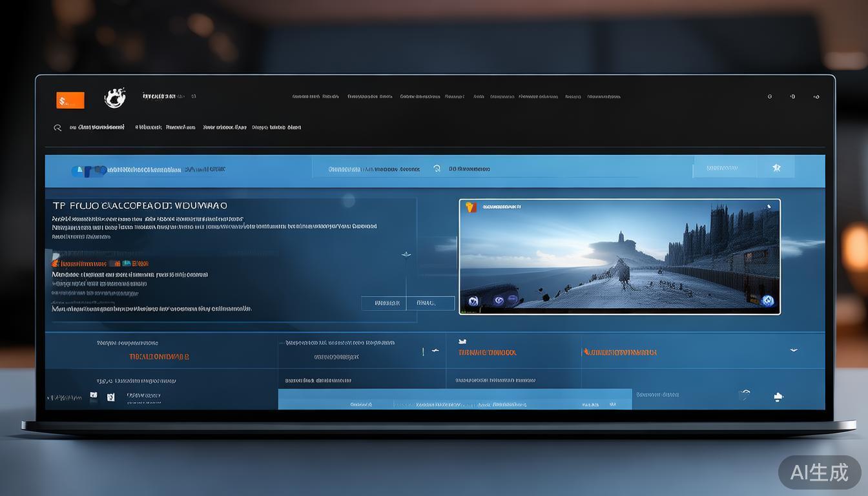Click the orange logo in the top-left corner

[70, 100]
